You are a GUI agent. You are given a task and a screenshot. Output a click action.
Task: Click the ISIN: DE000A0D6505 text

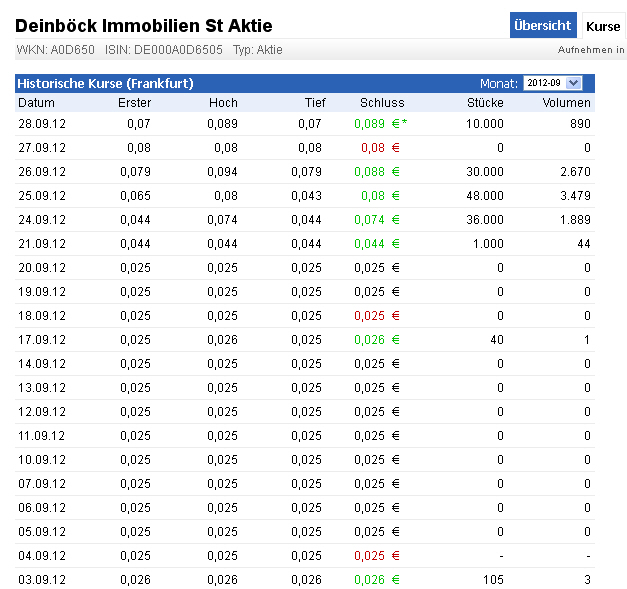[164, 50]
